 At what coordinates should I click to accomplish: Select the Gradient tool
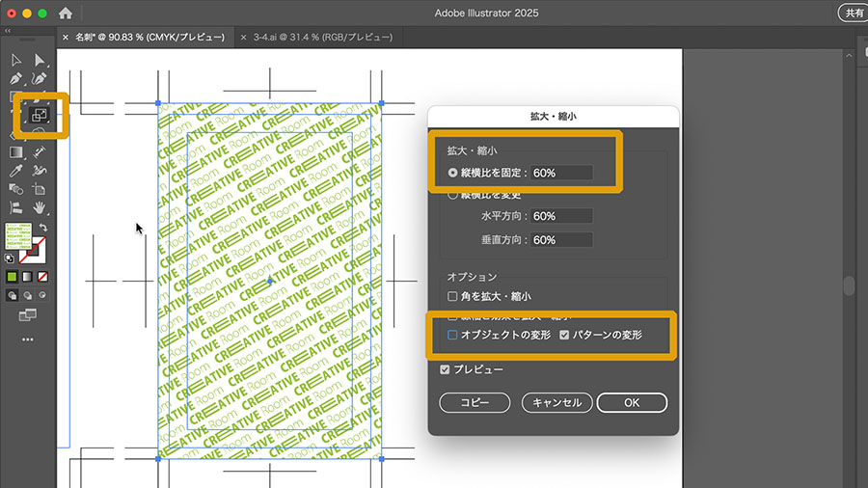16,152
